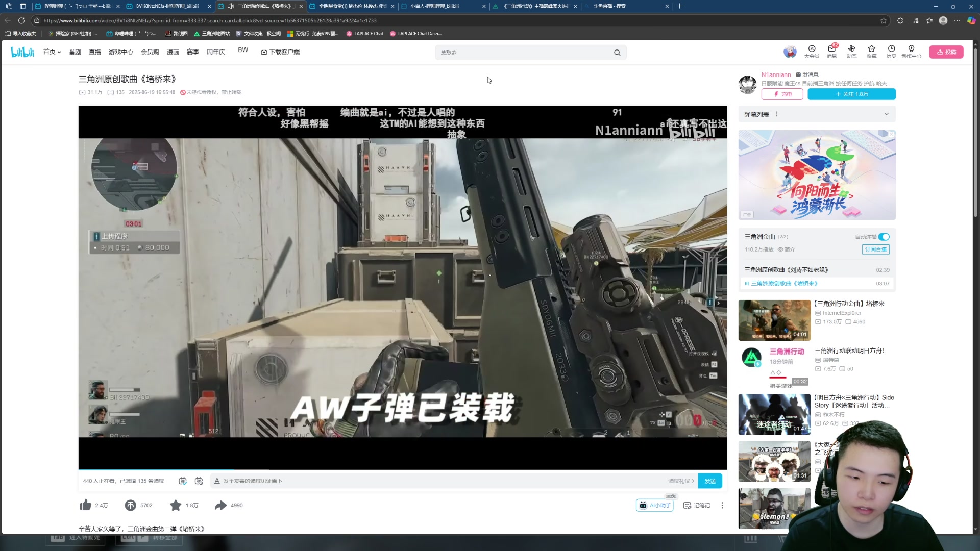
Task: Click 发消息 envelope link
Action: point(807,74)
